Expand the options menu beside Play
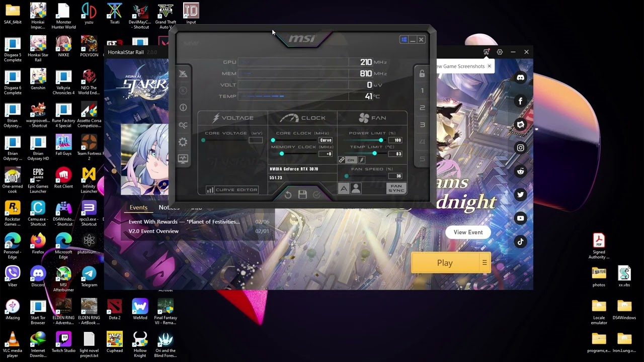The height and width of the screenshot is (362, 644). tap(485, 263)
